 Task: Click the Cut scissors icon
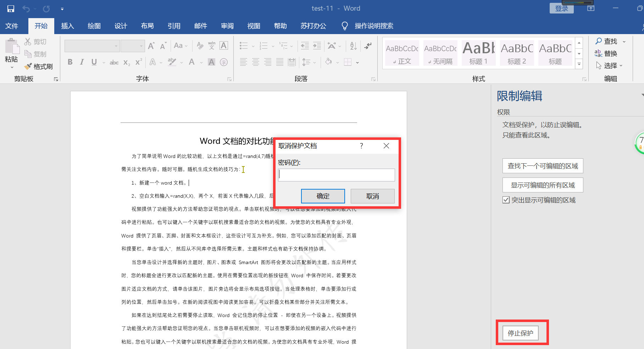(28, 42)
